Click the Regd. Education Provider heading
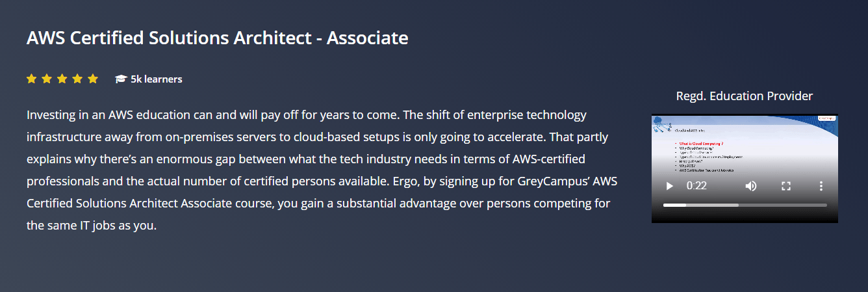The image size is (868, 292). (x=745, y=96)
